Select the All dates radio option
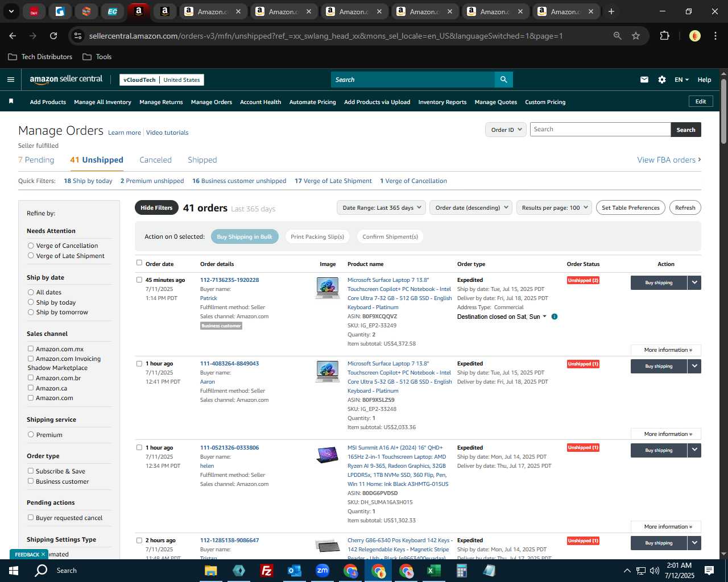The height and width of the screenshot is (582, 728). pyautogui.click(x=31, y=292)
